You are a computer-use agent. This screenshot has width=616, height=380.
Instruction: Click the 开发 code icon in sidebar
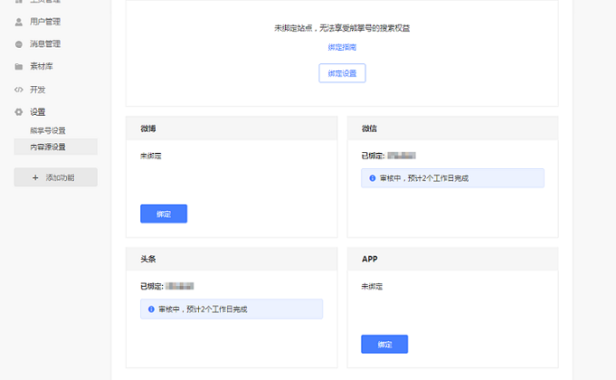[x=18, y=90]
